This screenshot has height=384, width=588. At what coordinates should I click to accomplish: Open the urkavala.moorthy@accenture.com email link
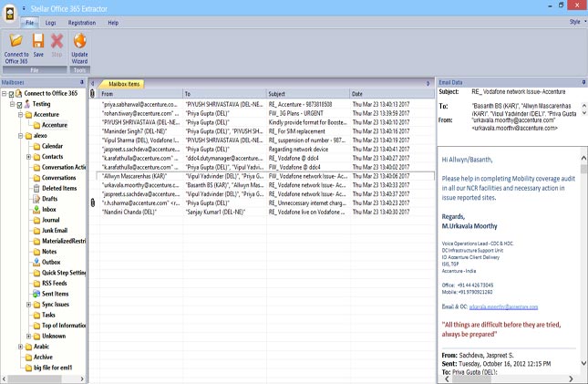pyautogui.click(x=503, y=306)
